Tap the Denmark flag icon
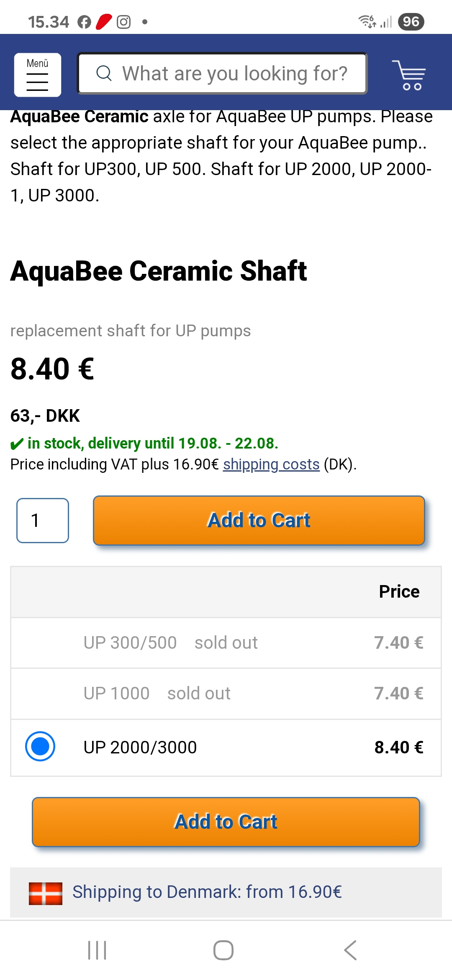 (x=45, y=893)
